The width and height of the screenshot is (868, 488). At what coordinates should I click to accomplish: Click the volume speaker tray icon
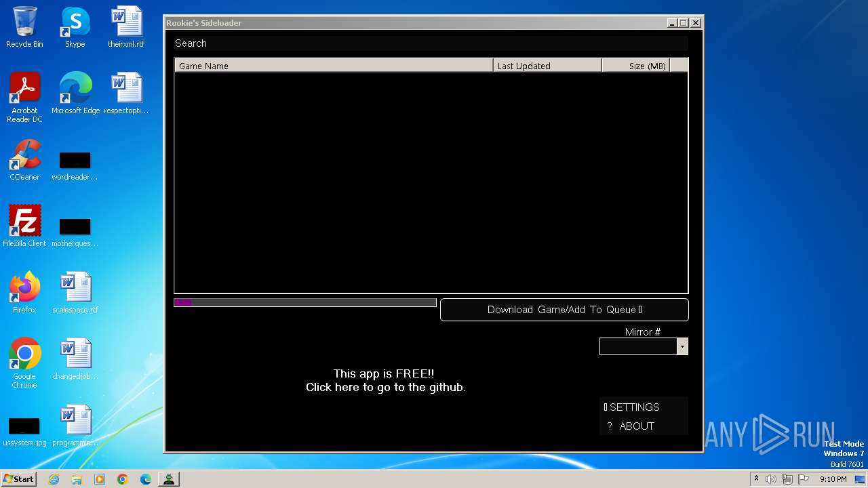pyautogui.click(x=771, y=479)
